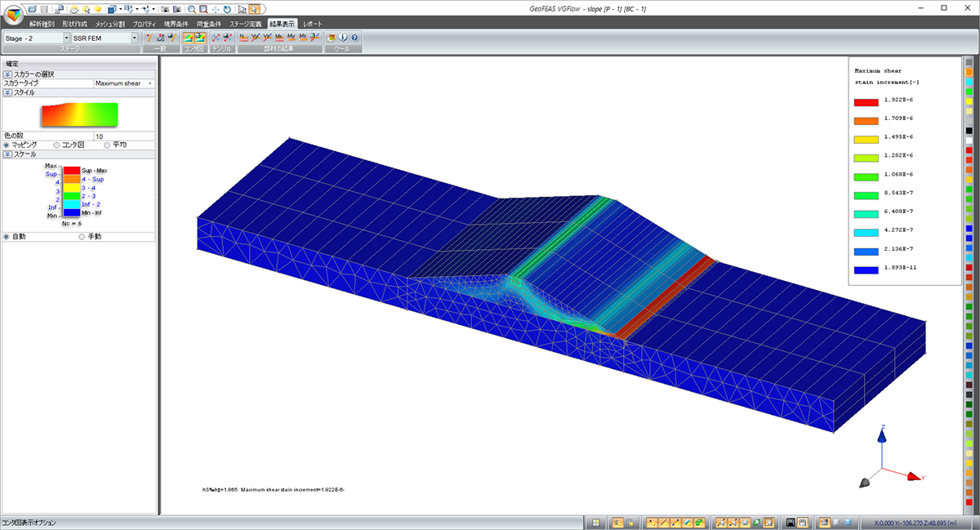Click the pan view cross-arrows icon

tap(214, 9)
